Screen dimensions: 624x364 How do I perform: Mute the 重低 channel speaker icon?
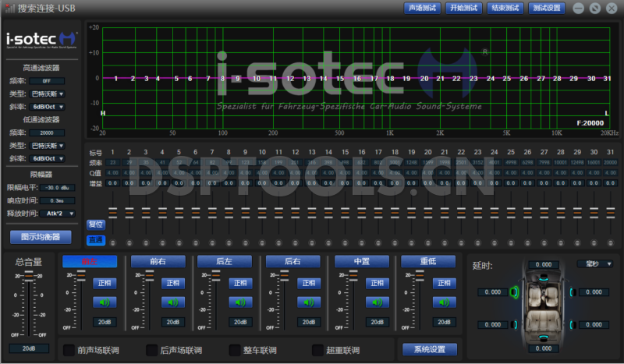click(x=444, y=302)
